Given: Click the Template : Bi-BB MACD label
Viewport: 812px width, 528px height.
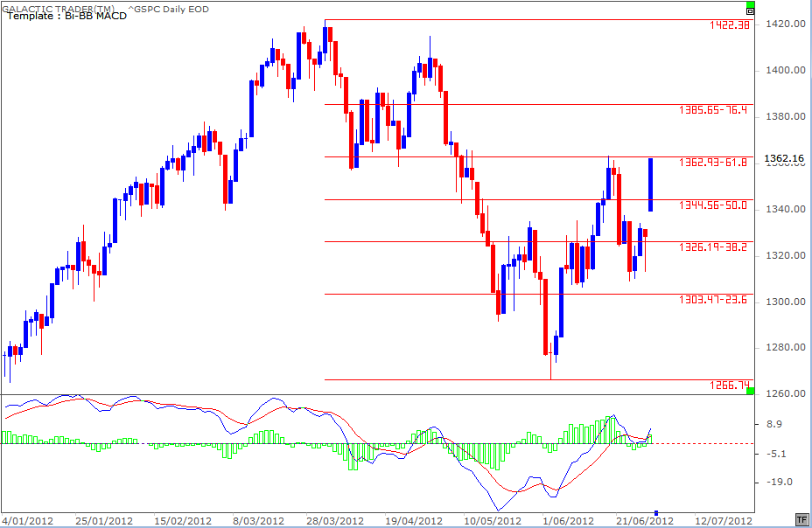Looking at the screenshot, I should 66,16.
